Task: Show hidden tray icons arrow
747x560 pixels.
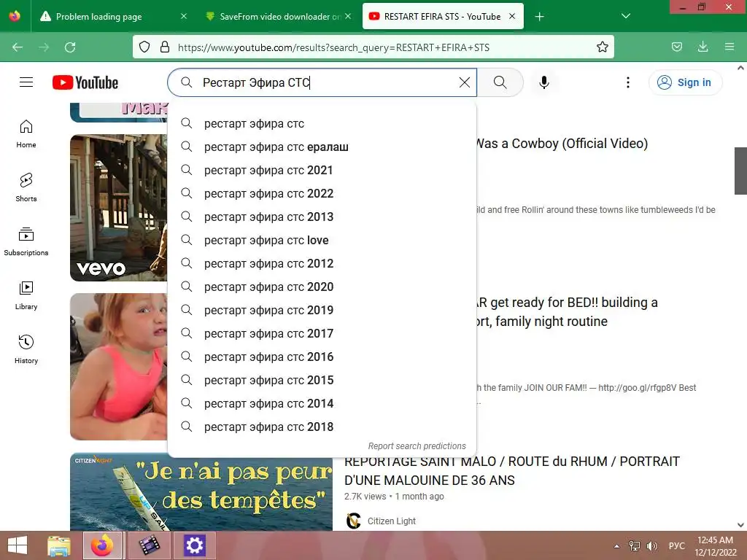Action: pyautogui.click(x=616, y=546)
